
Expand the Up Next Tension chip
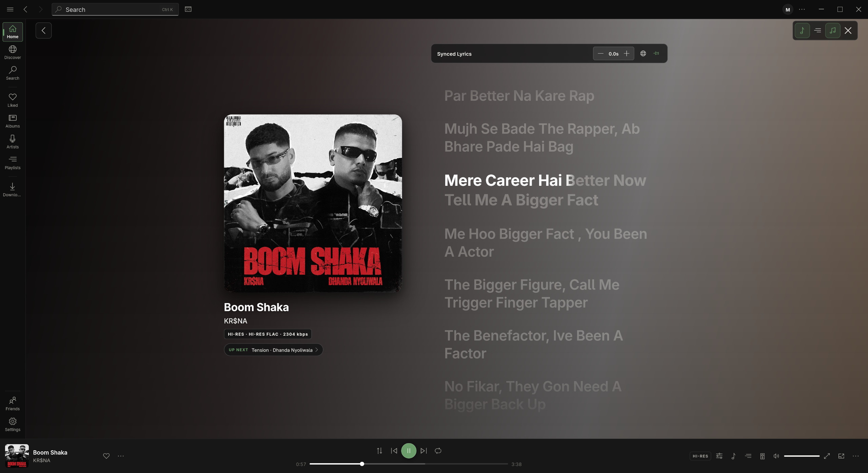[x=273, y=350]
